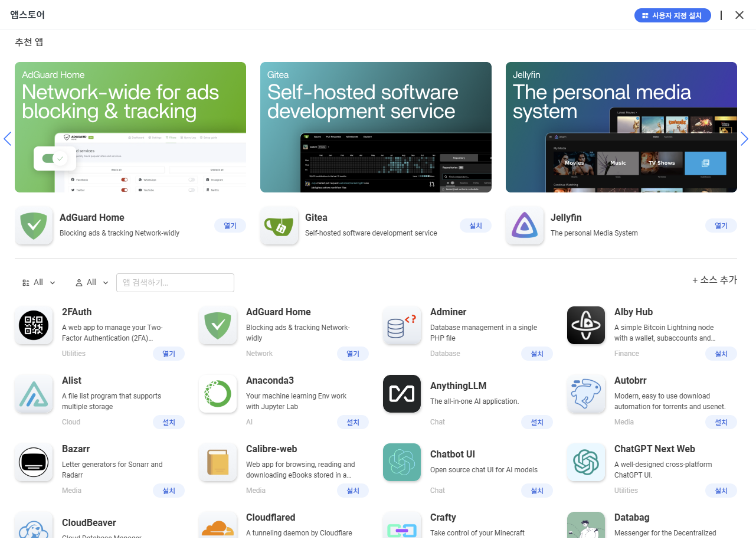Click the Database category label under Adminer
This screenshot has height=549, width=756.
point(445,354)
